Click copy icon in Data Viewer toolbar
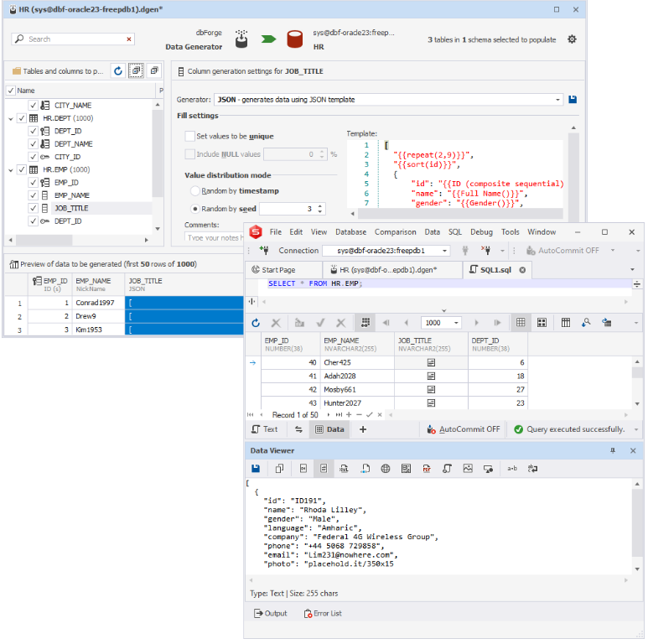The height and width of the screenshot is (644, 648). [279, 469]
